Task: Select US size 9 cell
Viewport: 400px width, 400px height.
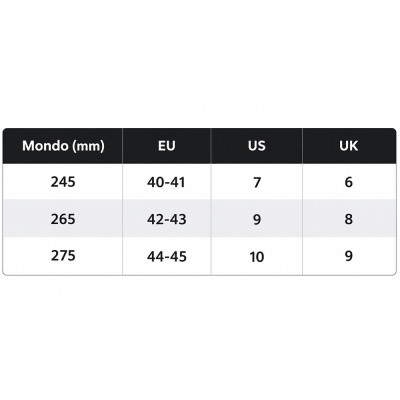Action: 257,219
